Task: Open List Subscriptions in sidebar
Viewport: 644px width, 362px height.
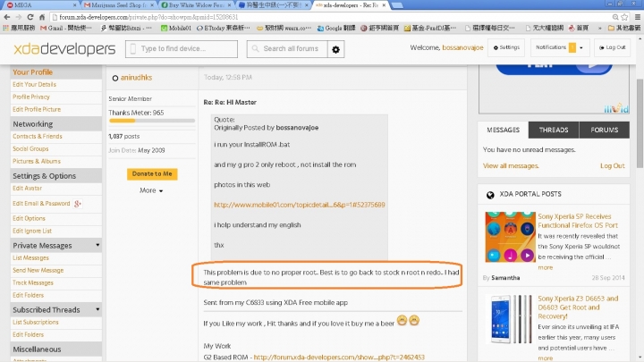Action: 35,322
